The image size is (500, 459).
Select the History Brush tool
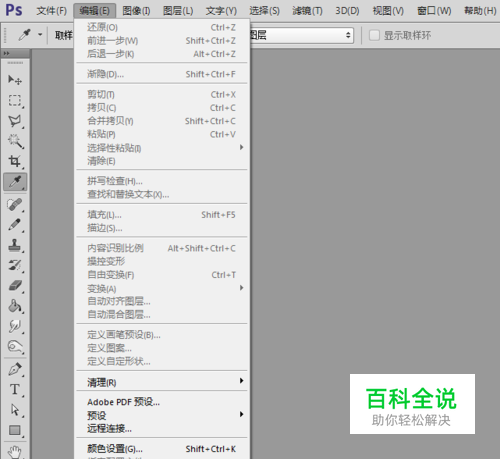click(15, 265)
